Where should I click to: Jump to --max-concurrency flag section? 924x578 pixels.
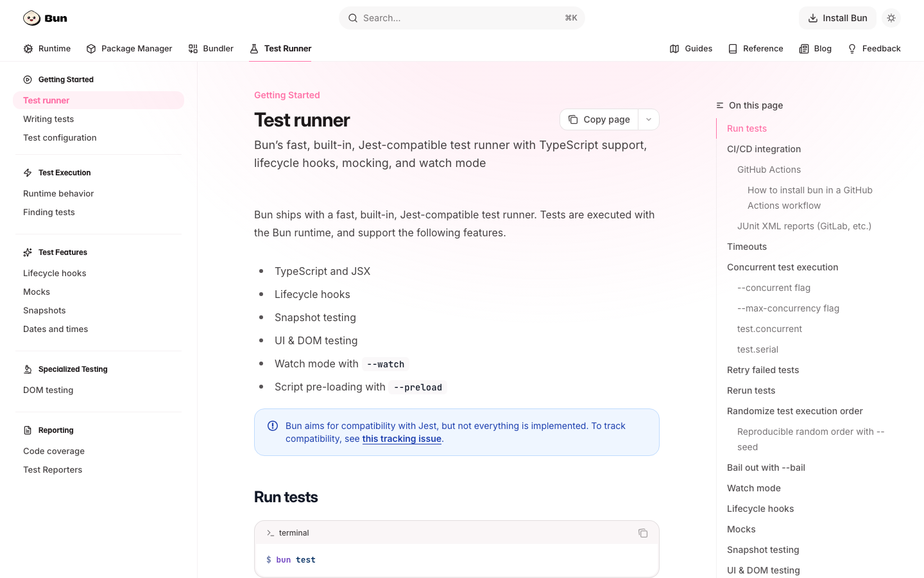pos(788,308)
